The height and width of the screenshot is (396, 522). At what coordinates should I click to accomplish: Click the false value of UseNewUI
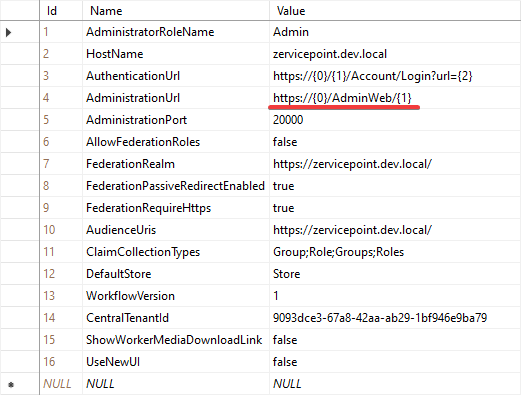(x=395, y=362)
